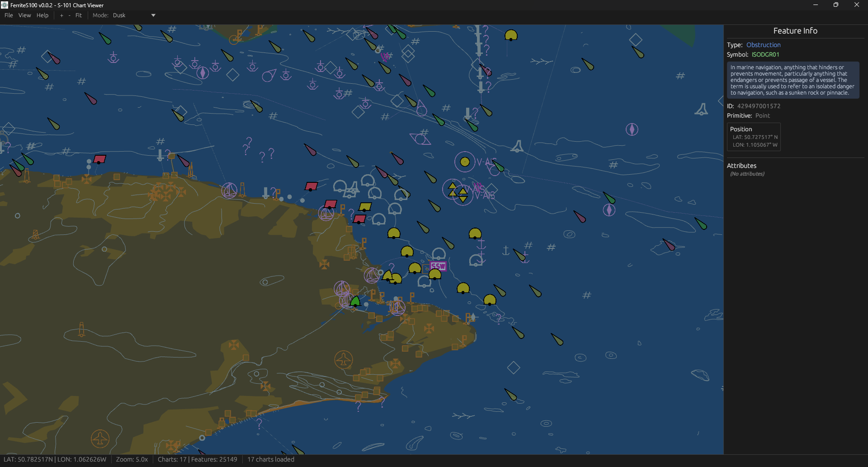Open the Mode dropdown showing Dusk
This screenshot has width=868, height=467.
point(133,15)
